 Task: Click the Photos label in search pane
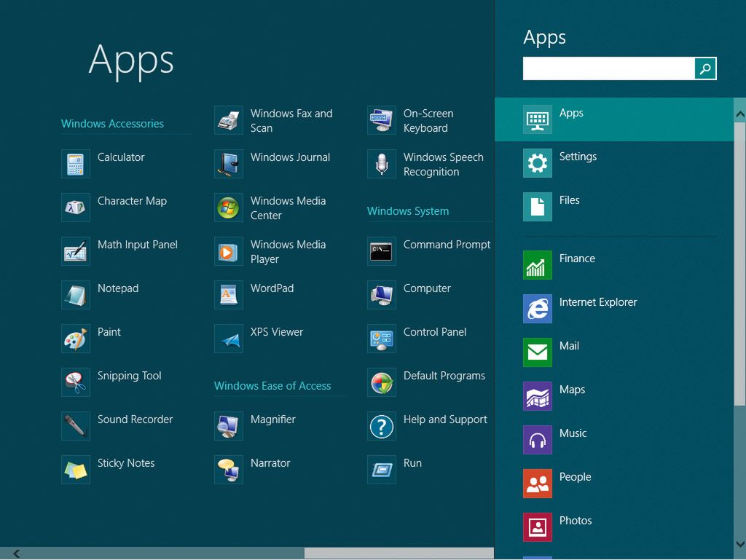click(576, 521)
